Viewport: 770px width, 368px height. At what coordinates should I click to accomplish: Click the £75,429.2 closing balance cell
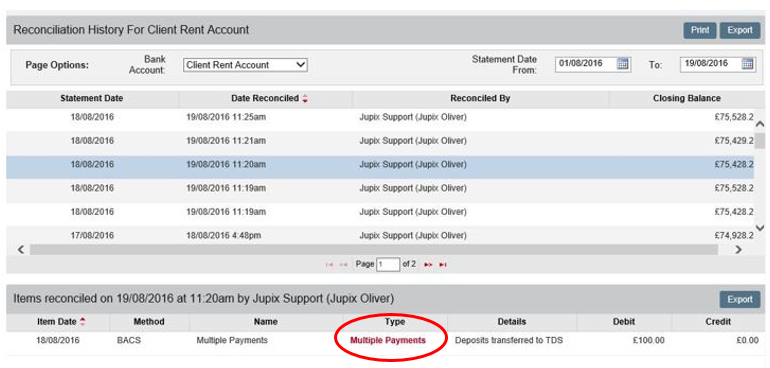tap(734, 141)
